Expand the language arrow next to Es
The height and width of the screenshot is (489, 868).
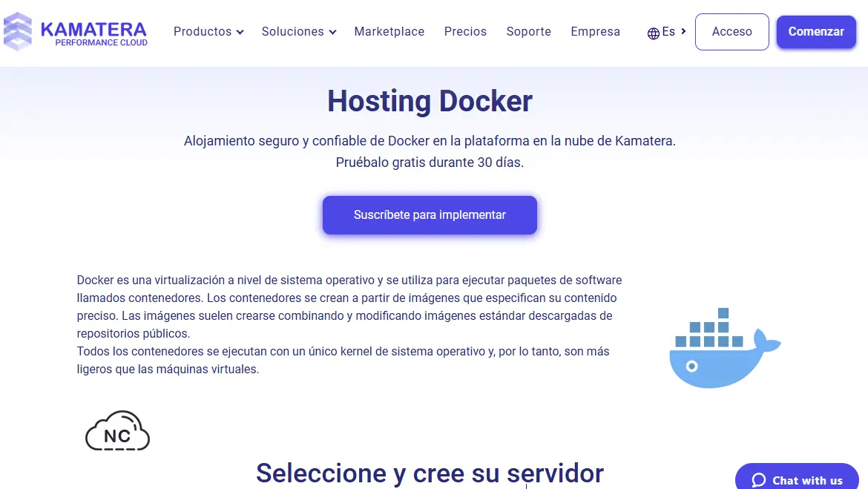(683, 32)
